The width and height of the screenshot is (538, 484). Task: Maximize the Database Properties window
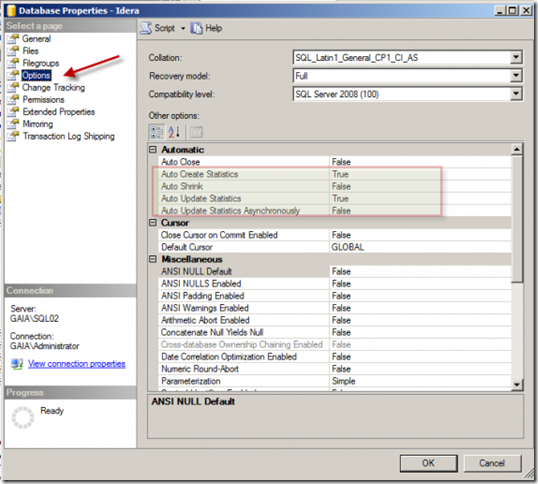513,11
